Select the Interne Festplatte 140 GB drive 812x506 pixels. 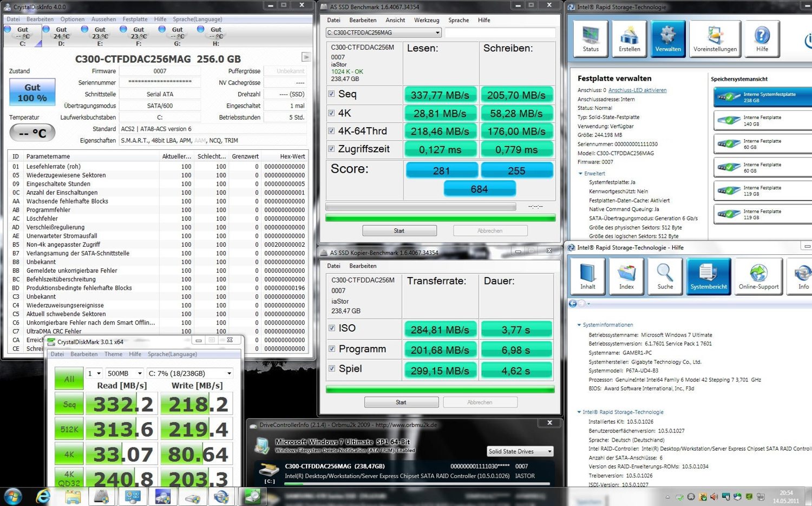[x=763, y=120]
